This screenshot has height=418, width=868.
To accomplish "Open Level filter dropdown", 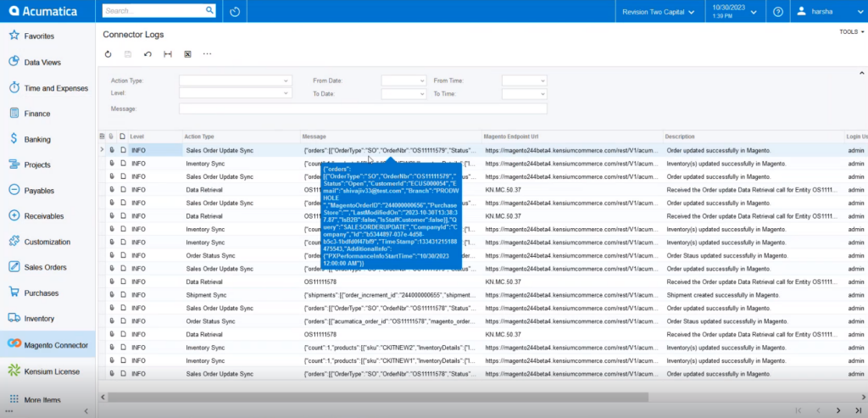I will pyautogui.click(x=286, y=93).
